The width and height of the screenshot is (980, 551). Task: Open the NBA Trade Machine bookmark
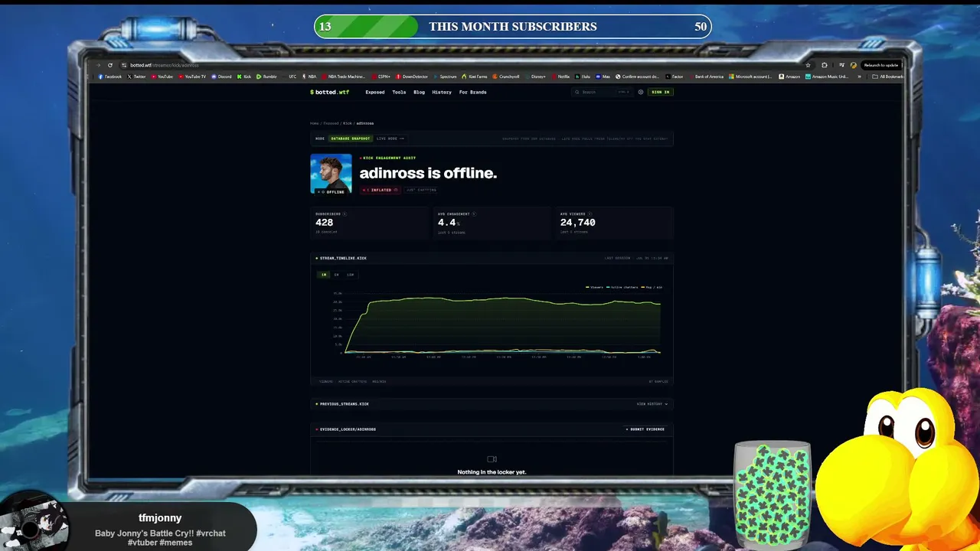click(343, 77)
